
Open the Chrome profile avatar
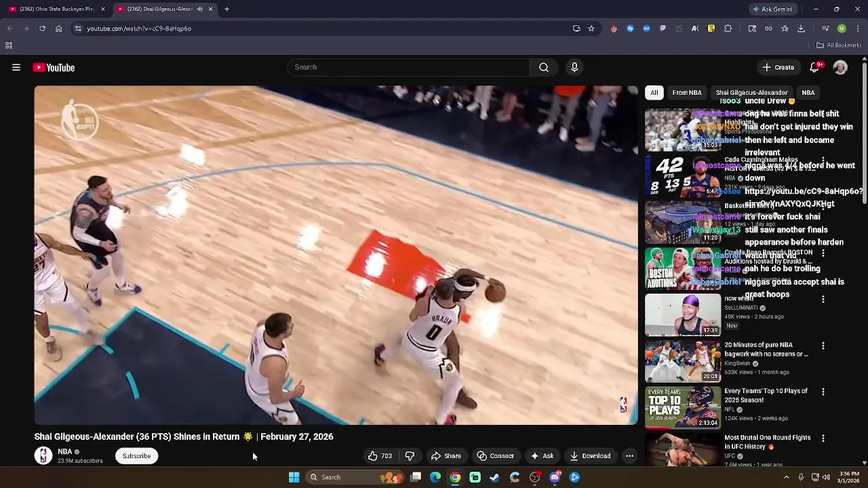pos(842,28)
